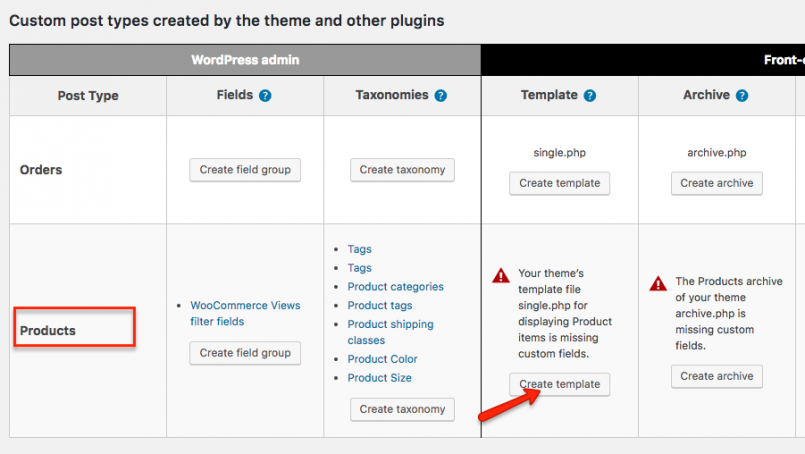The image size is (805, 454).
Task: Open Product shipping classes link
Action: pyautogui.click(x=390, y=332)
